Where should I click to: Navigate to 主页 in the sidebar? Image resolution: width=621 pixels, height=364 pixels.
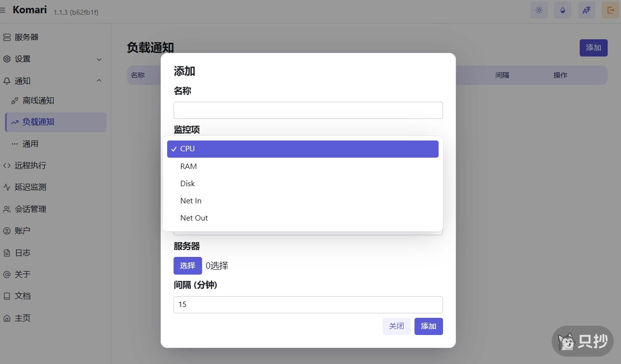23,317
